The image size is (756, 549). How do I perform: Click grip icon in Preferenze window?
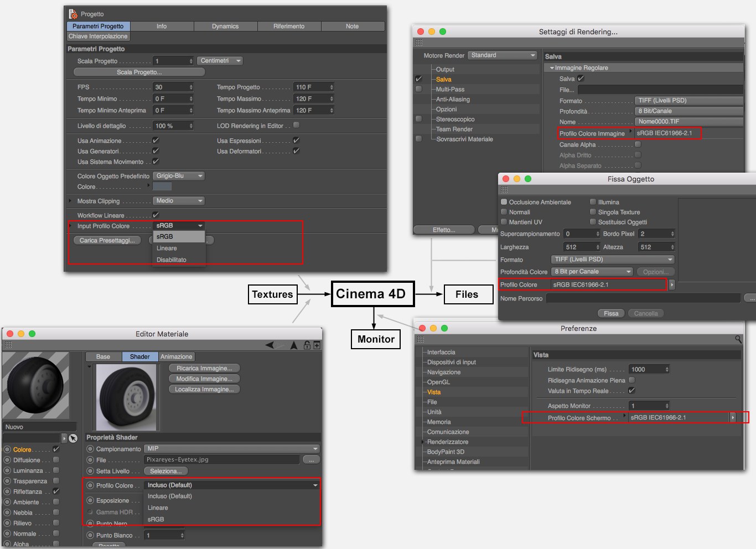pos(421,339)
